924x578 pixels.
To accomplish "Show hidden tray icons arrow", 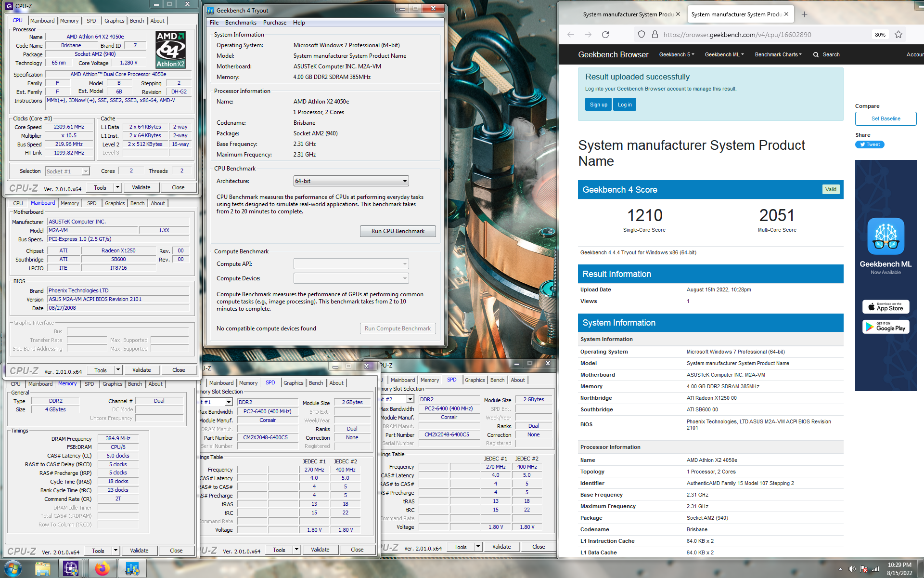I will click(840, 569).
